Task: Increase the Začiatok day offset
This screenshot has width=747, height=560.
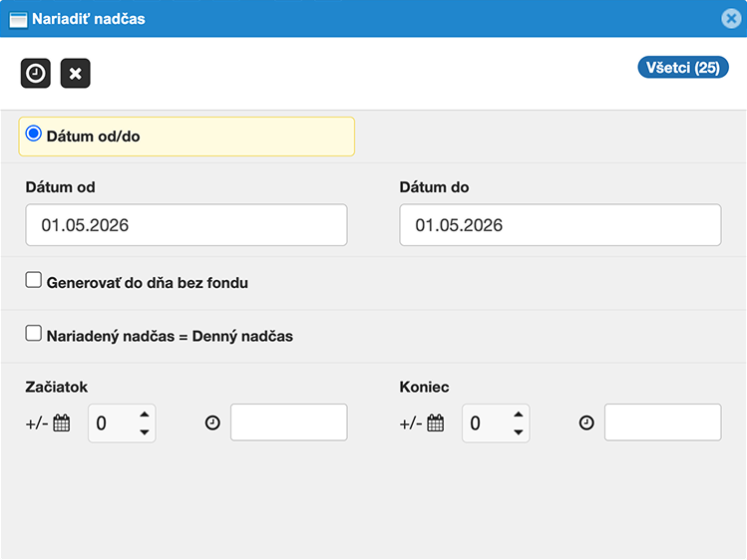Action: point(145,415)
